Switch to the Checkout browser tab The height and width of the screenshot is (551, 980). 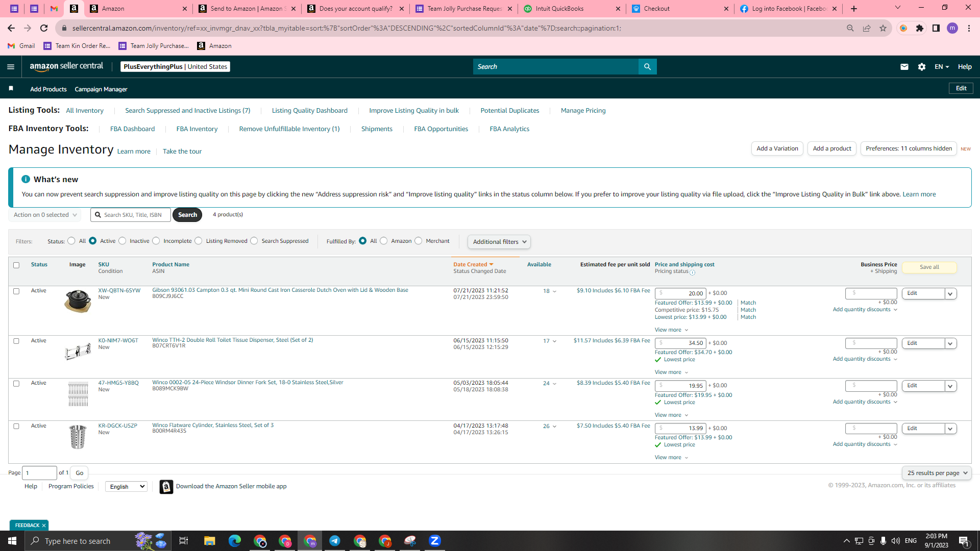click(x=680, y=9)
